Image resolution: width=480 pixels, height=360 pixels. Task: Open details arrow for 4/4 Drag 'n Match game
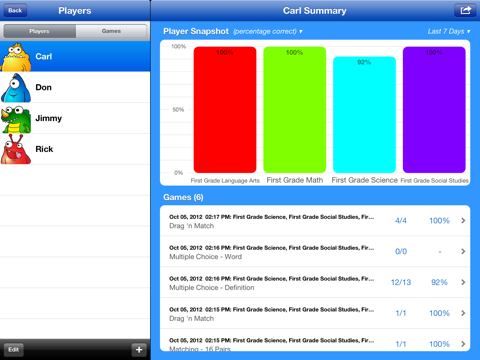pos(463,220)
